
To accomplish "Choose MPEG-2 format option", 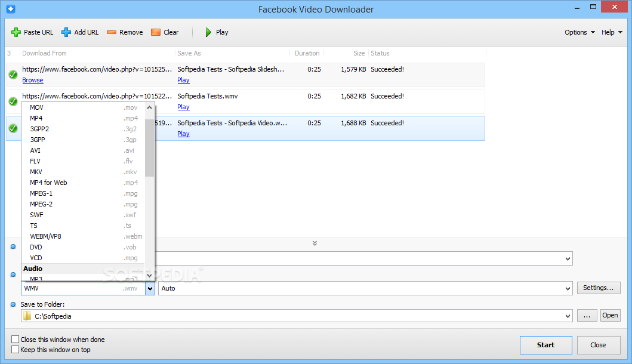I will tap(84, 204).
